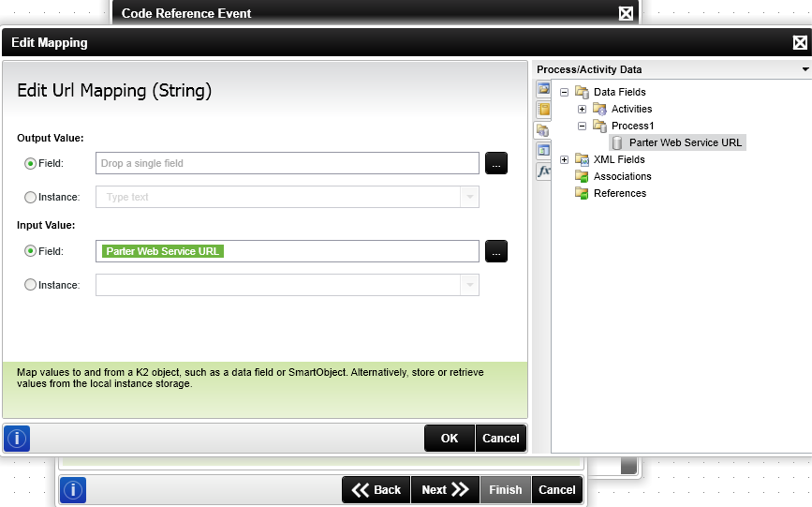812x507 pixels.
Task: Select the Data Fields tree label
Action: coord(620,92)
